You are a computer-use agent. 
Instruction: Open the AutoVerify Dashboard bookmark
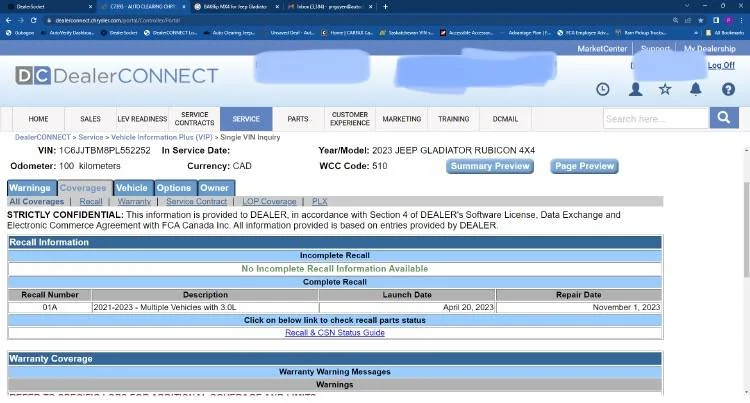[68, 33]
